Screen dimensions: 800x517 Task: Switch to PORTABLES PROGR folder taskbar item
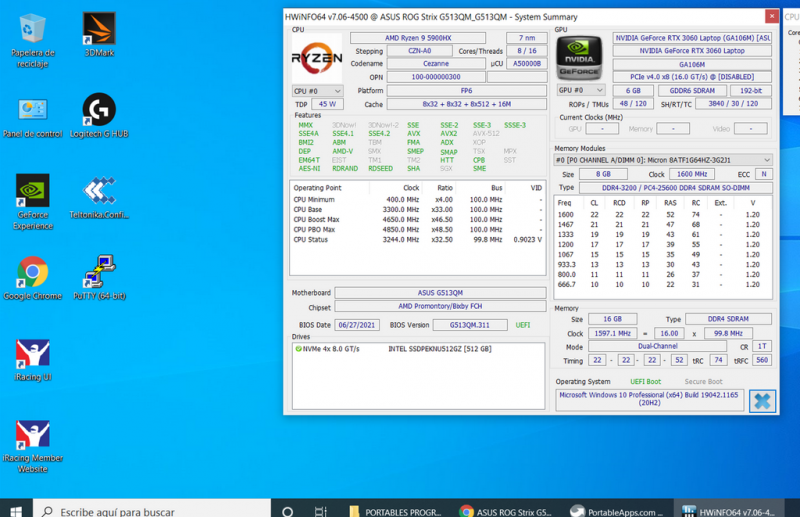coord(395,511)
